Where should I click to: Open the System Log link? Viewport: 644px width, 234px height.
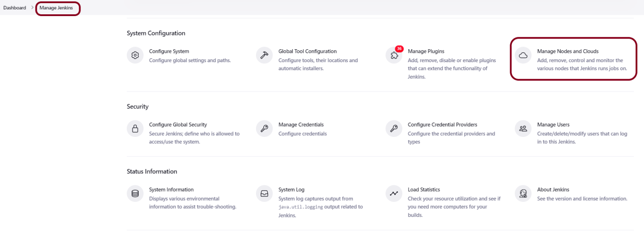coord(291,190)
